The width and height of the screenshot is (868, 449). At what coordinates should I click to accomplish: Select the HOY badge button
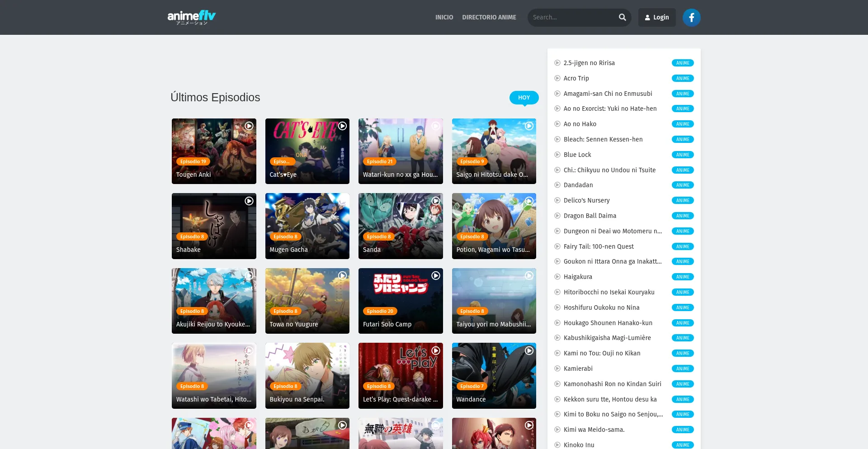(524, 97)
